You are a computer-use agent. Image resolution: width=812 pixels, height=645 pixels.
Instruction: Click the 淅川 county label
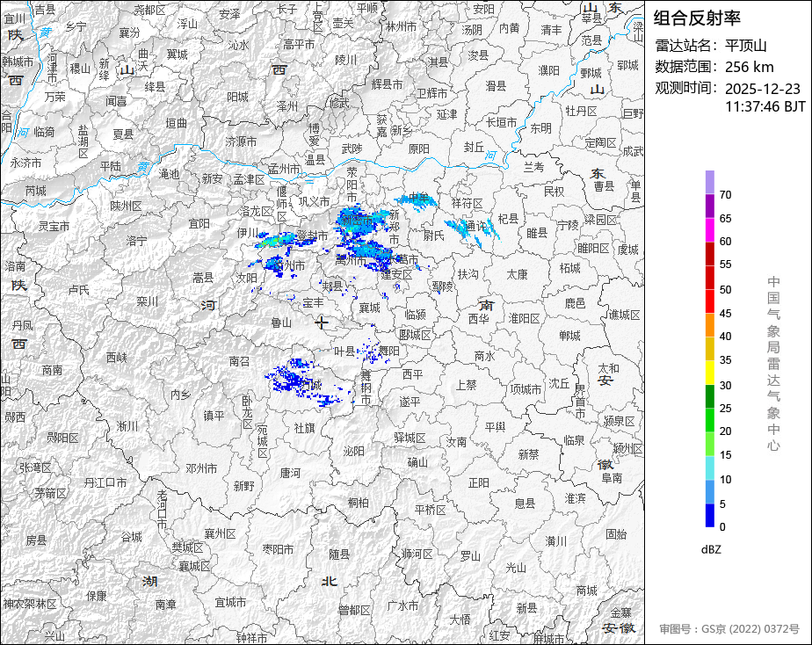coord(127,426)
